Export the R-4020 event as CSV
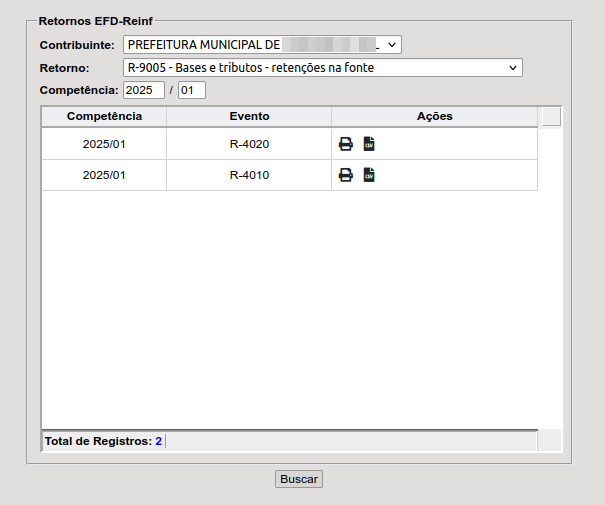 369,144
